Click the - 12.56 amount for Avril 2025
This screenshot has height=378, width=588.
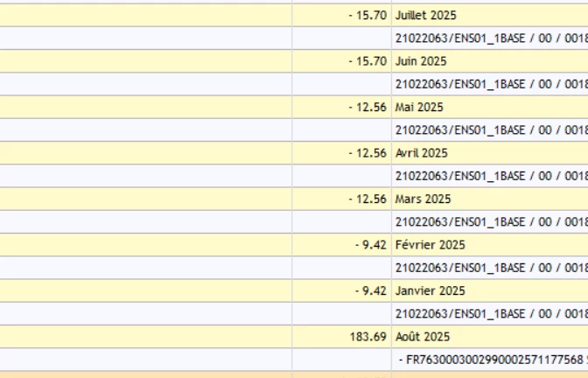367,153
